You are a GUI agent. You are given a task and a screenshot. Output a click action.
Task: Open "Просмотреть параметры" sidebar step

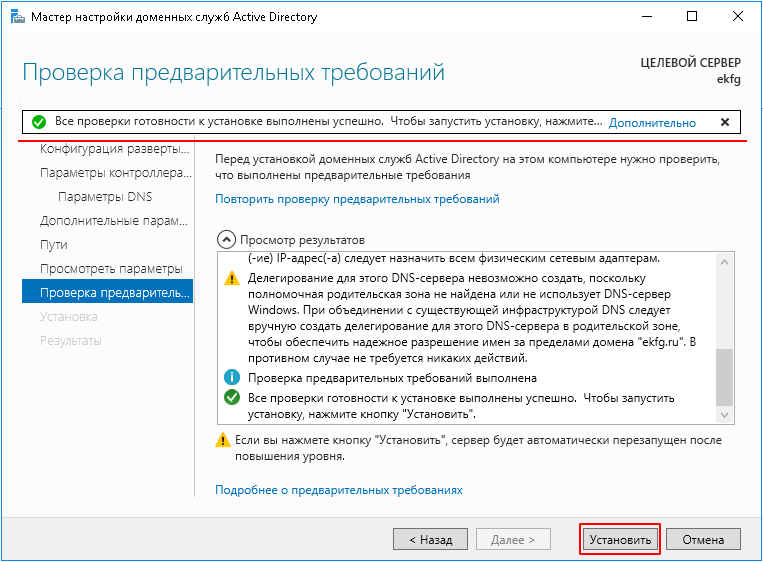point(111,269)
